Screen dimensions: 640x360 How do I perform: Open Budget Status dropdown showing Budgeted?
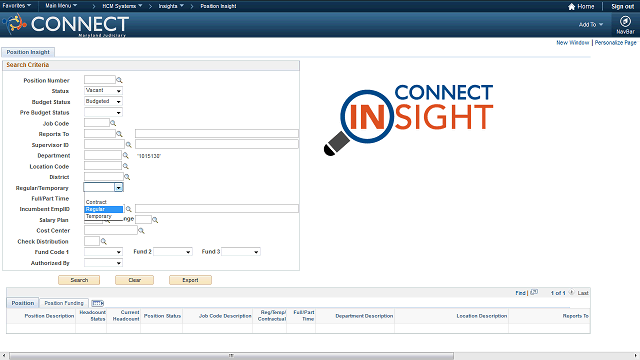click(103, 101)
